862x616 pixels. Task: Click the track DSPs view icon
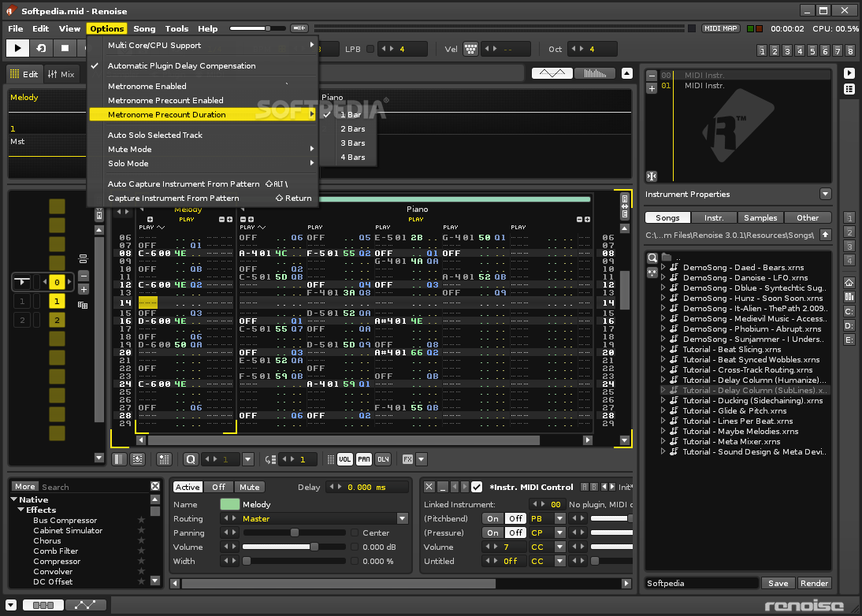43,605
